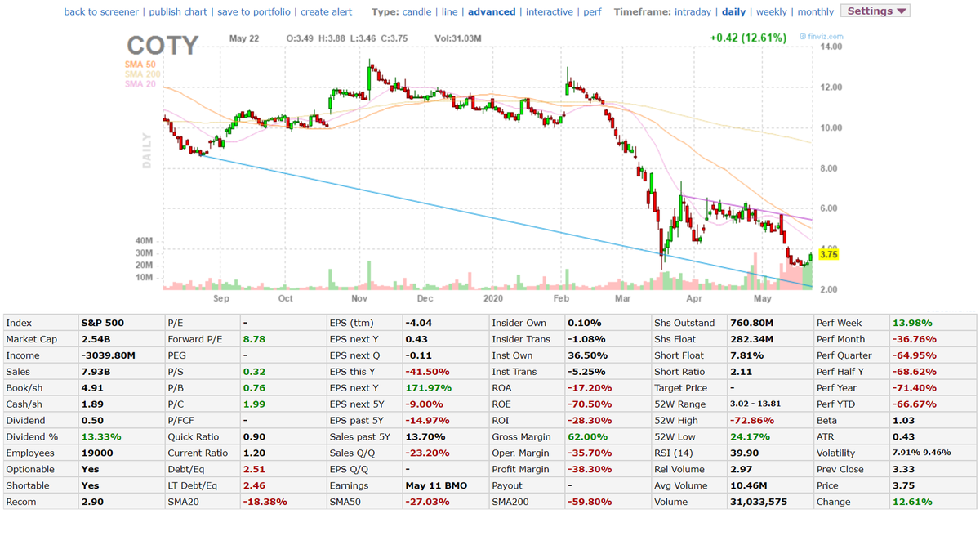This screenshot has height=536, width=980.
Task: Click the RSI (14) value 39.90
Action: (745, 453)
